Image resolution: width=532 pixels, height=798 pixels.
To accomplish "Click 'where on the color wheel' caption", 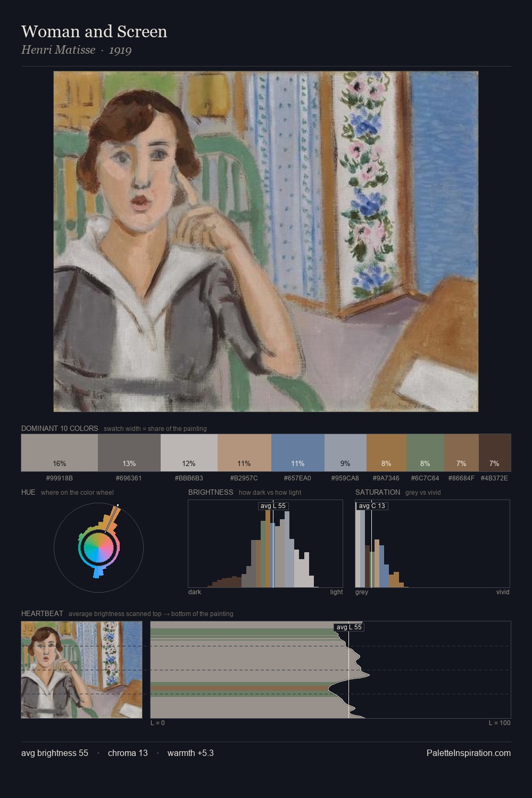I will coord(77,492).
